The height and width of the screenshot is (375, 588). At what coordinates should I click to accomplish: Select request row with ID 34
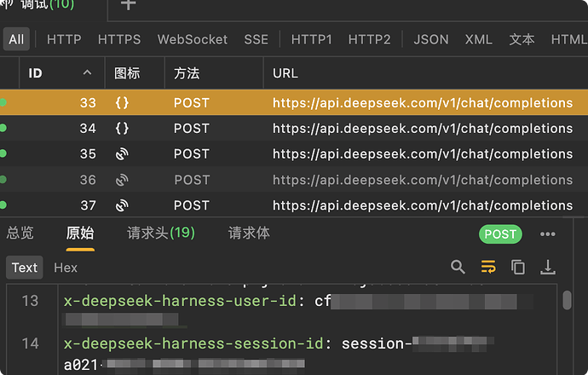[294, 128]
